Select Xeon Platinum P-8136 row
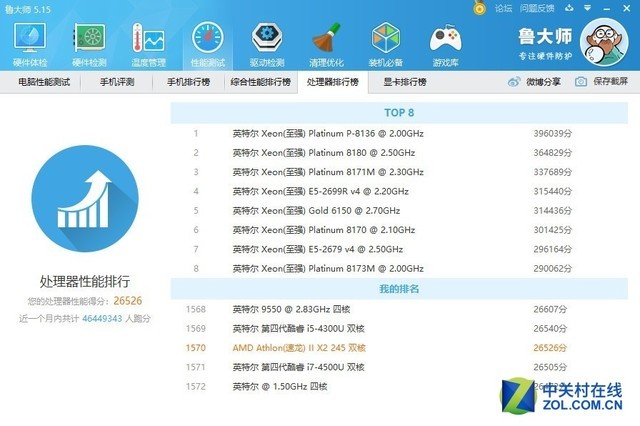 coord(399,133)
